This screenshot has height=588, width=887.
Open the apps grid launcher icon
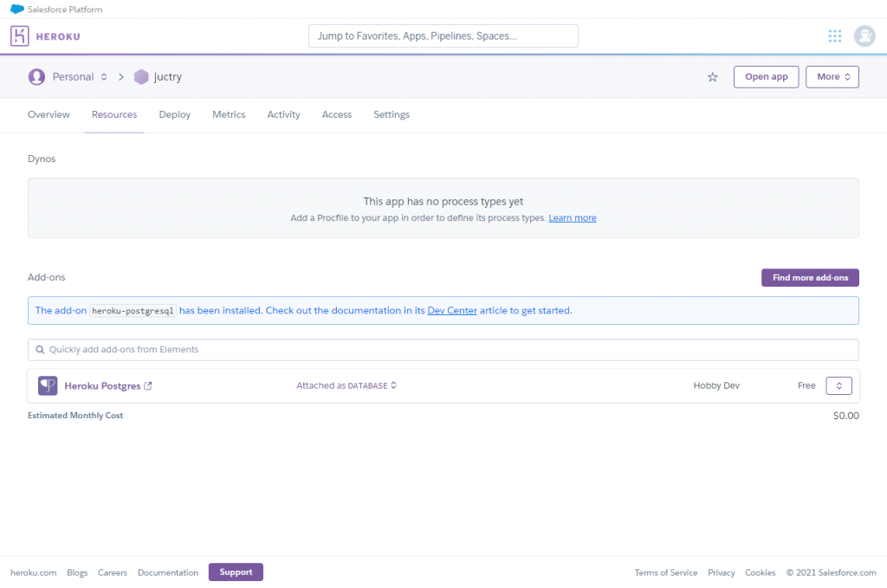point(834,36)
